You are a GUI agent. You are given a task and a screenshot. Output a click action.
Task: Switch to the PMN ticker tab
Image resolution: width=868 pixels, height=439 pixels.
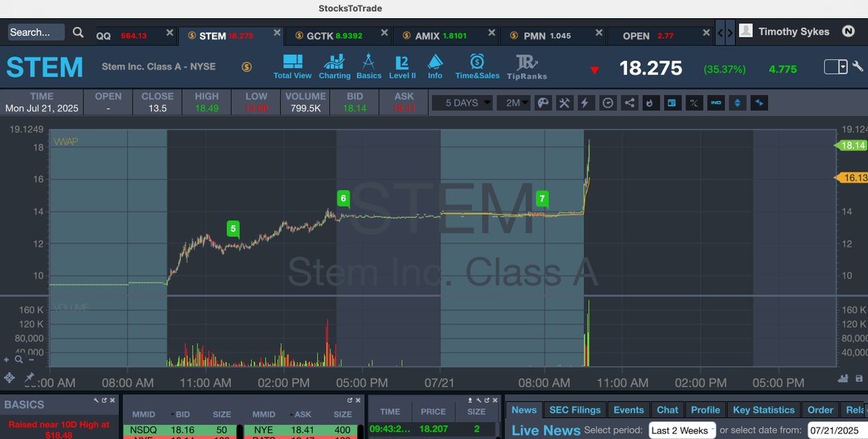(547, 36)
